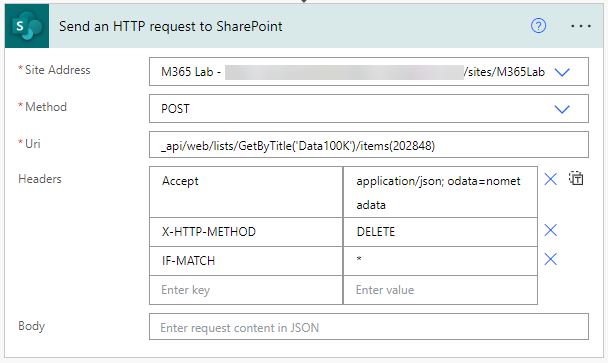The width and height of the screenshot is (608, 363).
Task: Click the 'Send an HTTP request to SharePoint' title
Action: click(171, 26)
